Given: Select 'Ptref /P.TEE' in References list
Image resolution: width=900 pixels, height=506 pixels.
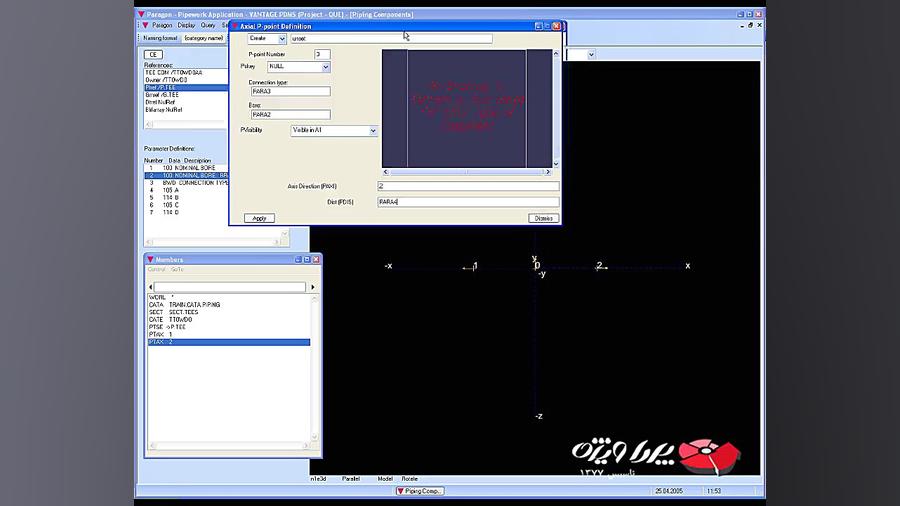Looking at the screenshot, I should pos(185,87).
